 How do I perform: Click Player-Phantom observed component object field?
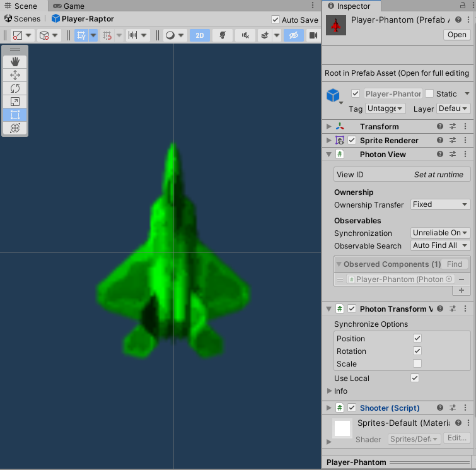click(400, 279)
